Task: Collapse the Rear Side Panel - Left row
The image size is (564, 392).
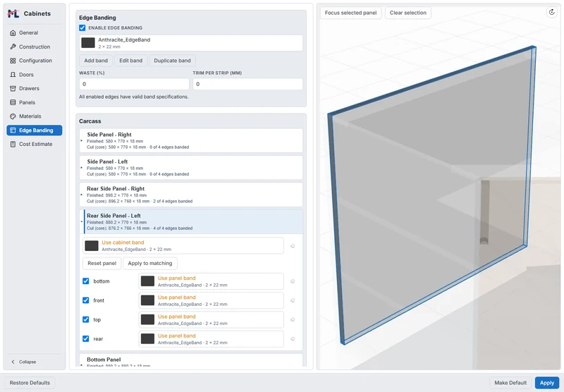Action: click(191, 221)
